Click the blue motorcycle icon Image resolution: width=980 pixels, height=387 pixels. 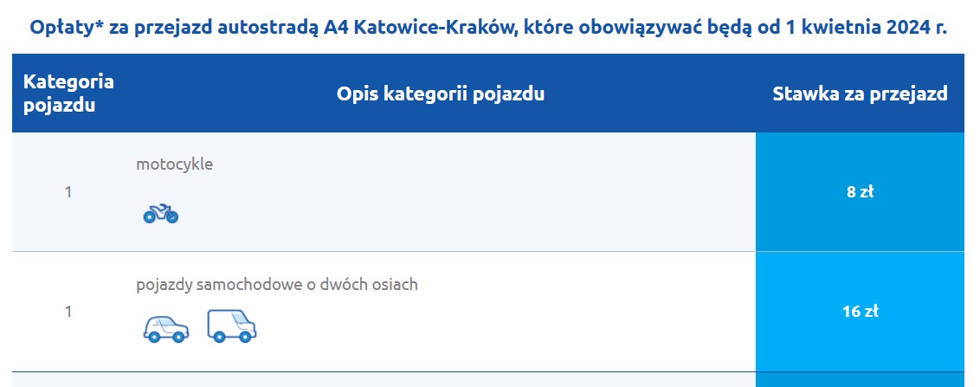tap(160, 212)
